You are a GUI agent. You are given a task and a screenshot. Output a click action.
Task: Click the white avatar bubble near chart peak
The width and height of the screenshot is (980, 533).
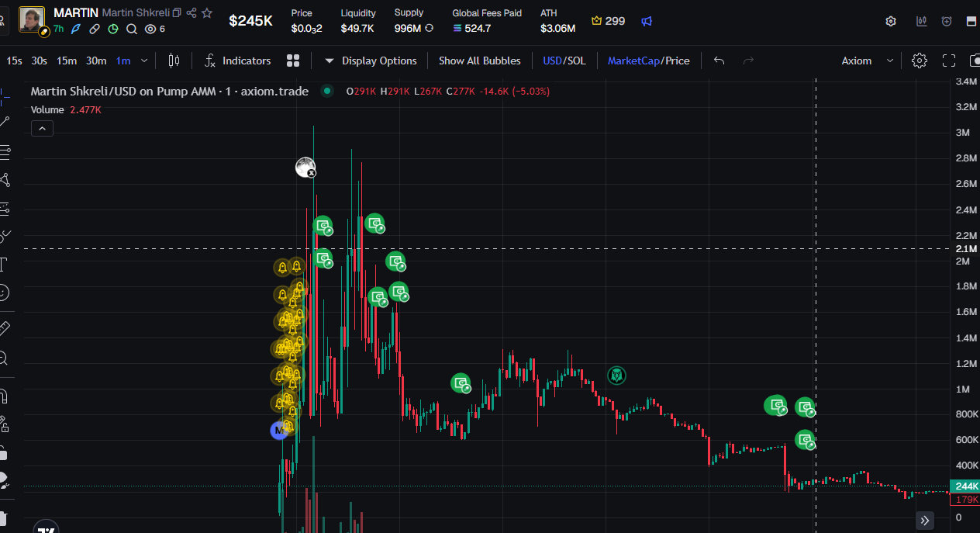tap(305, 167)
